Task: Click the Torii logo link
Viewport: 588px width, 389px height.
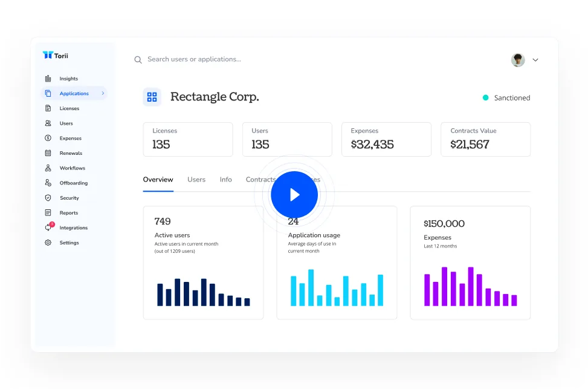Action: click(x=56, y=56)
